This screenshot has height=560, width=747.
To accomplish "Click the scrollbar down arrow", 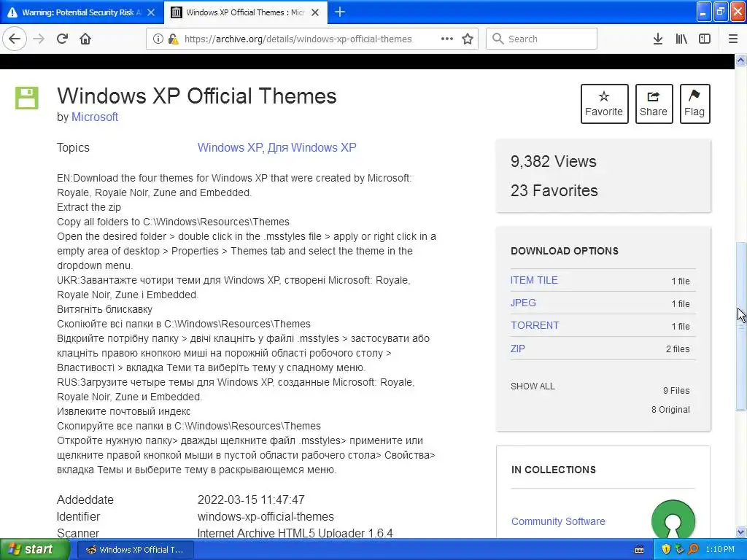I will click(x=741, y=532).
